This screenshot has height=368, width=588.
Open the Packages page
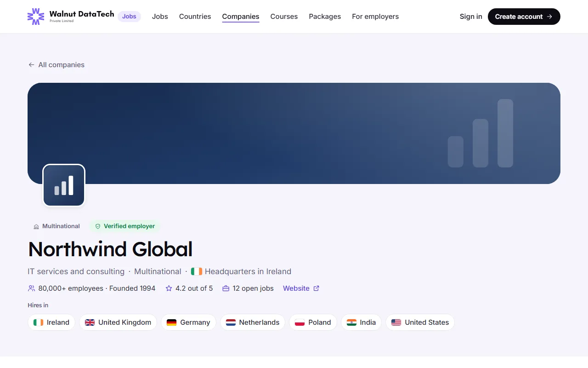pos(325,17)
